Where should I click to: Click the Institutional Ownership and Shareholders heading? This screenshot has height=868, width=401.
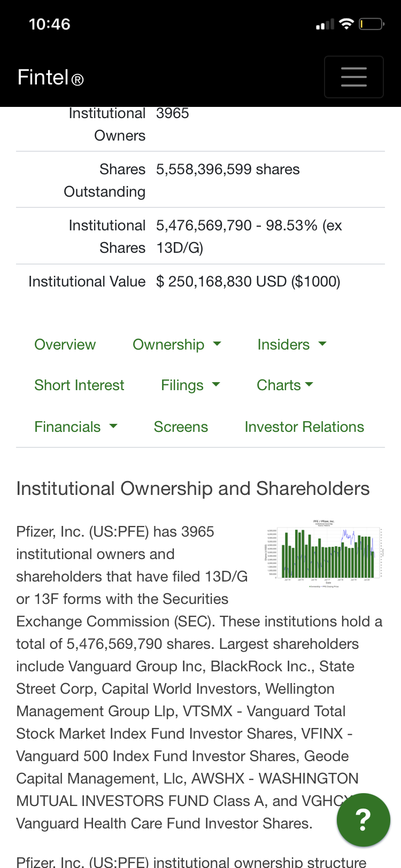point(193,489)
